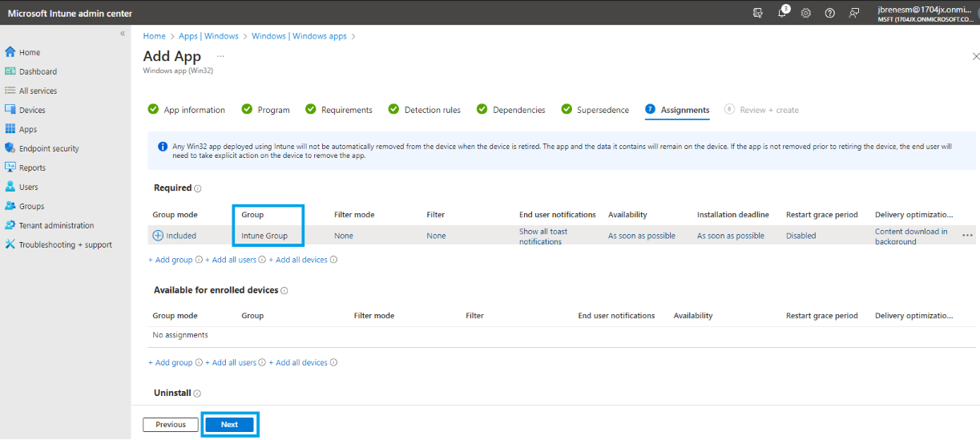This screenshot has width=980, height=440.
Task: Click Add all devices under Available for enrolled devices
Action: click(298, 362)
